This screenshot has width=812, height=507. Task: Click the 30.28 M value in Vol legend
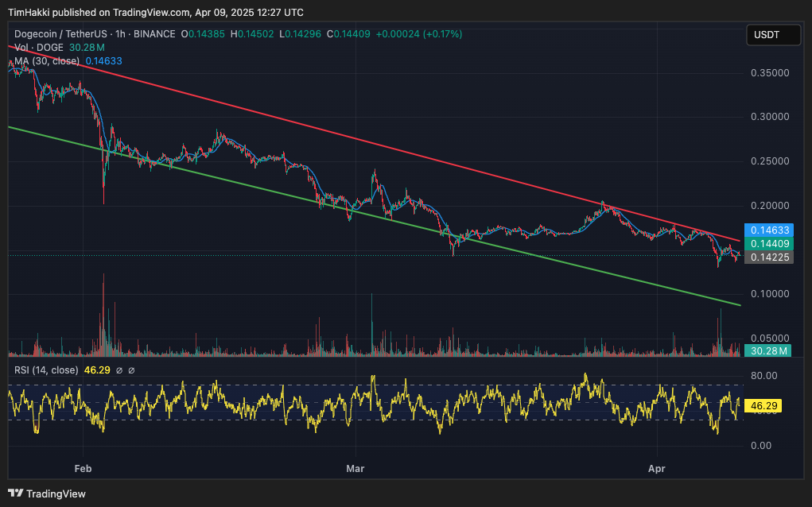87,48
